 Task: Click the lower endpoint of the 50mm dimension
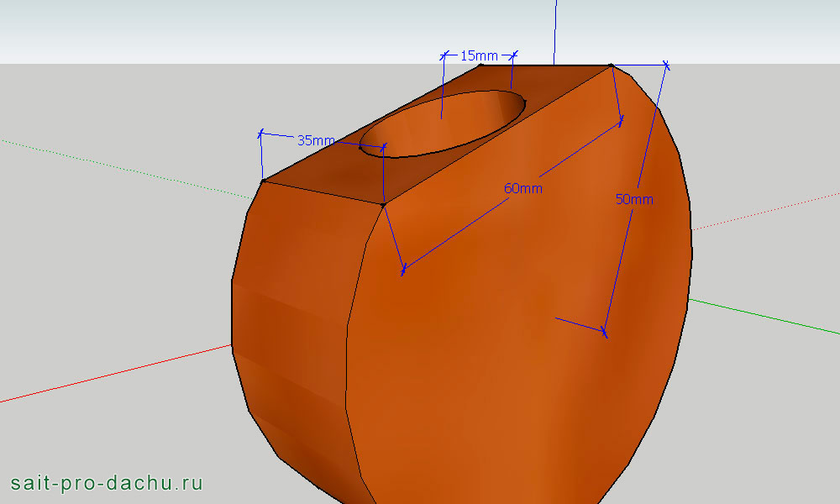(x=605, y=333)
